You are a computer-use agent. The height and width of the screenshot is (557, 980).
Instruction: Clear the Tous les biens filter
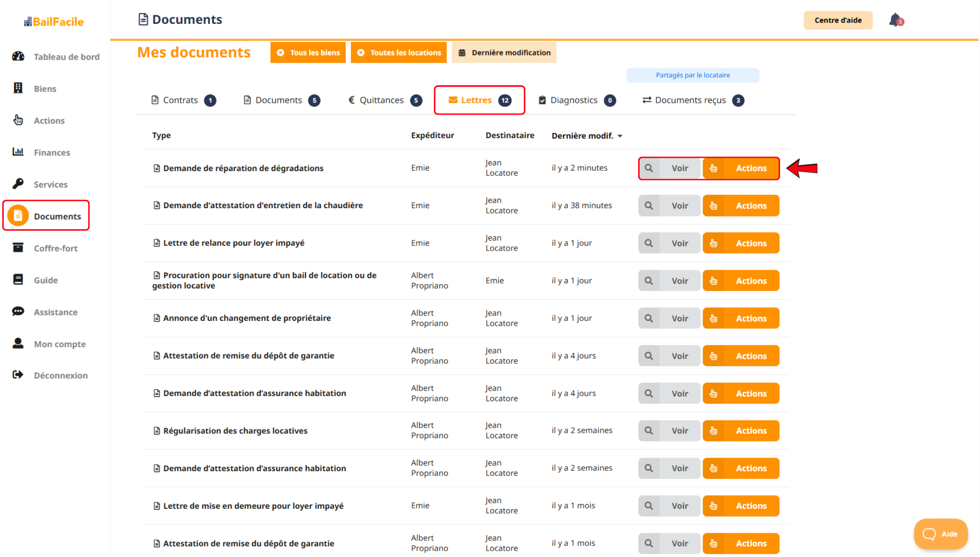pyautogui.click(x=281, y=53)
